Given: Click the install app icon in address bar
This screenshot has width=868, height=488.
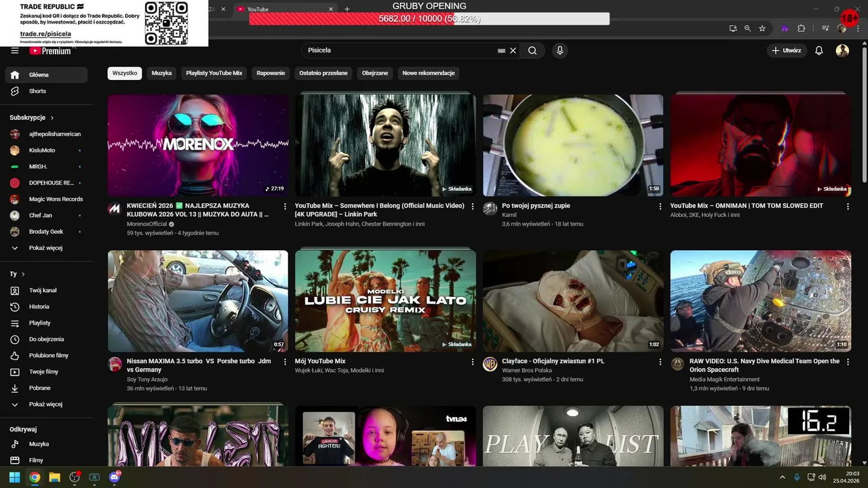Looking at the screenshot, I should pos(733,28).
